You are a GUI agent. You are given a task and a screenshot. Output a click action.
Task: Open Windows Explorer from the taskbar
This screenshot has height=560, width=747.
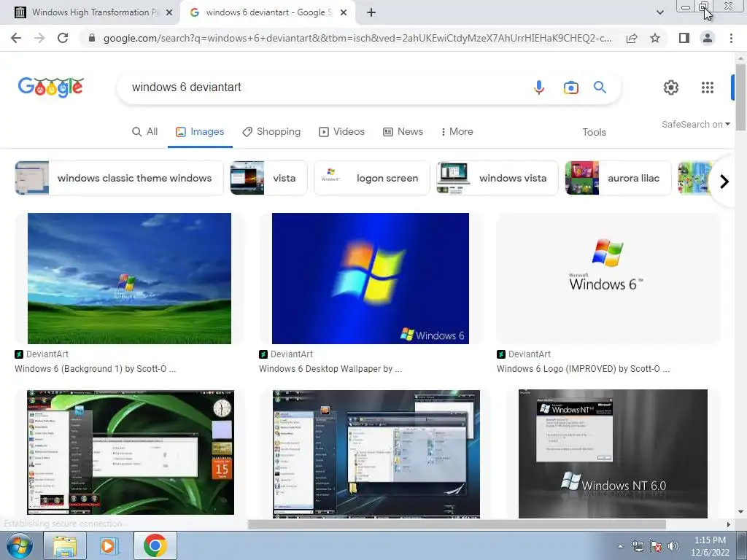pyautogui.click(x=65, y=545)
